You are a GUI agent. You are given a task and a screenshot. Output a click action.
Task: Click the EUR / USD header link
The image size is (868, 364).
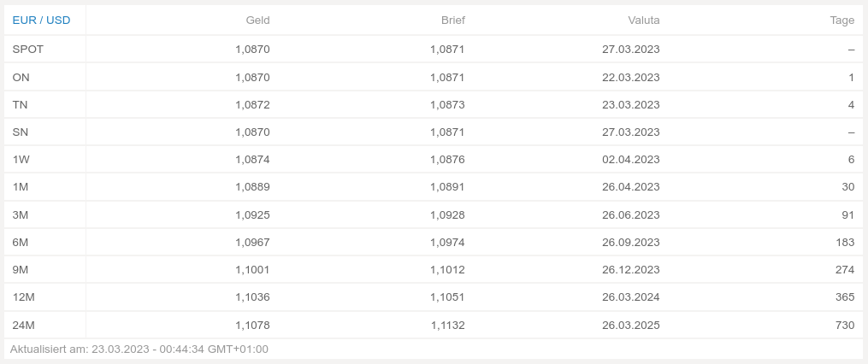[41, 20]
